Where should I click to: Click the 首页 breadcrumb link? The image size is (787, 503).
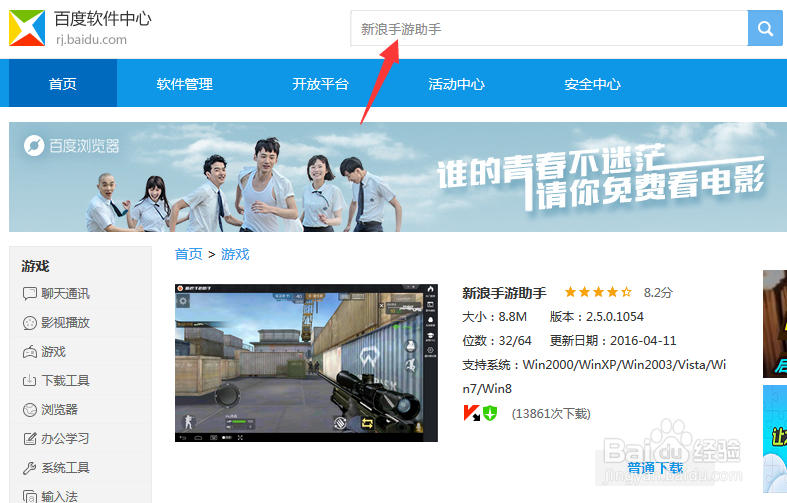[189, 254]
